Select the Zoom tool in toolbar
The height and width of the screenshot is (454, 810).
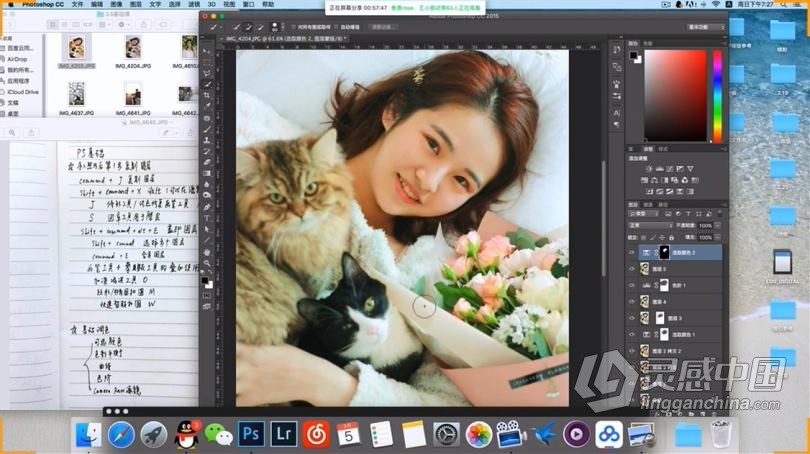207,263
